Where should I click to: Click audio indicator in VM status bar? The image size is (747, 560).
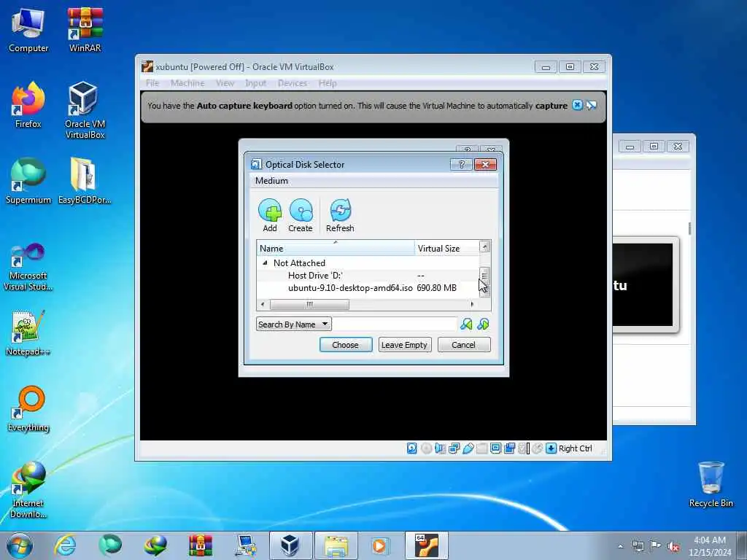(440, 448)
